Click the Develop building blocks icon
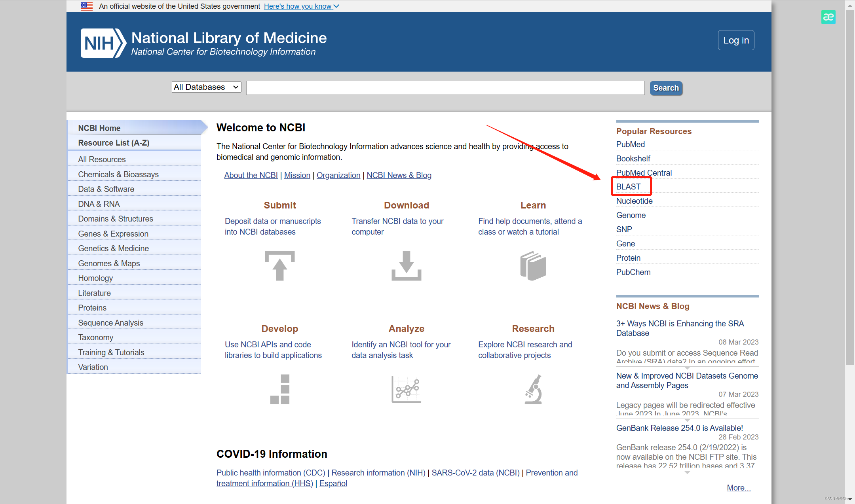Viewport: 855px width, 504px height. point(279,389)
